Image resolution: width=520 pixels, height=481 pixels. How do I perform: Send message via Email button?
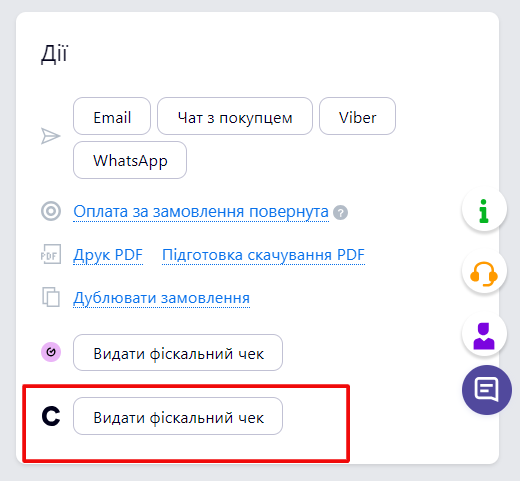coord(112,116)
